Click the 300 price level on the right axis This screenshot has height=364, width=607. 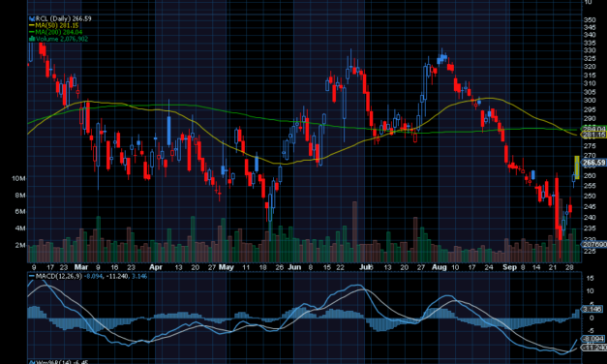coord(590,101)
